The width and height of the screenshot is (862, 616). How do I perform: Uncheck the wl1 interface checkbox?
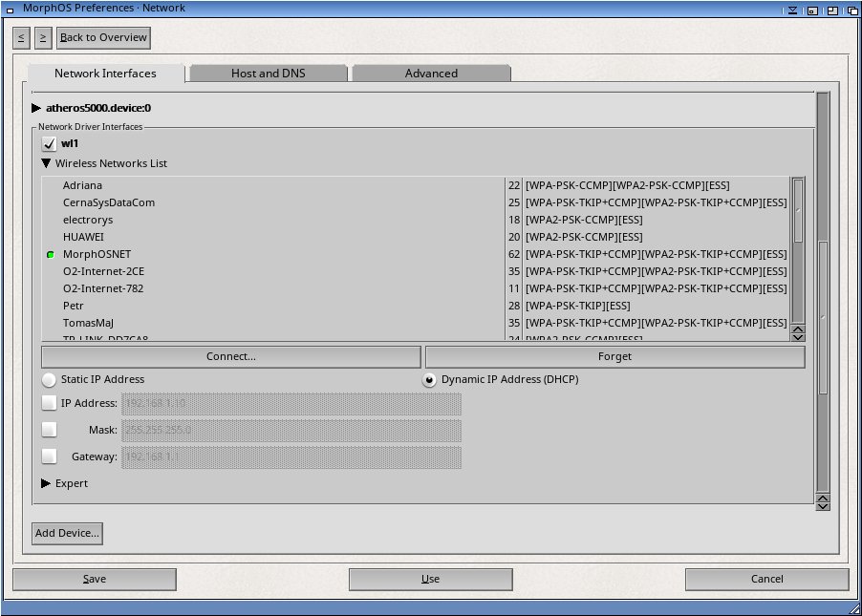[x=50, y=144]
